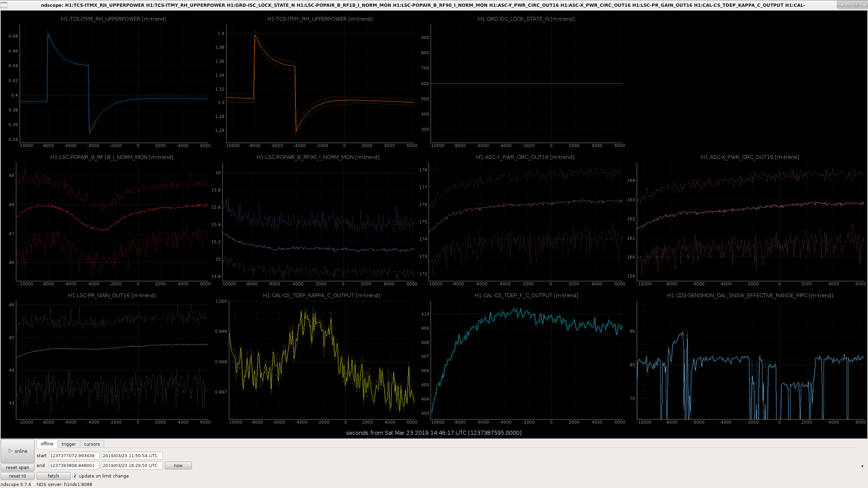Focus the end UTC date field
Screen dimensions: 868x488
pos(132,465)
